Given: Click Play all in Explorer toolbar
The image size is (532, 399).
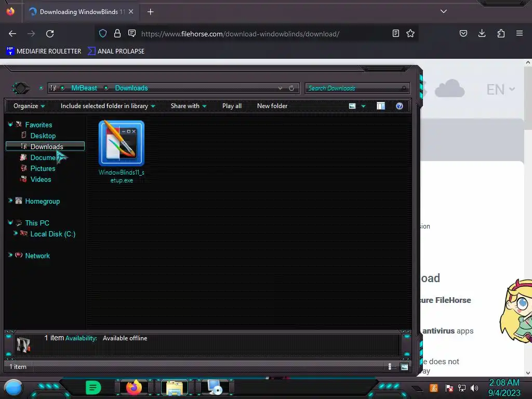Looking at the screenshot, I should [x=232, y=106].
